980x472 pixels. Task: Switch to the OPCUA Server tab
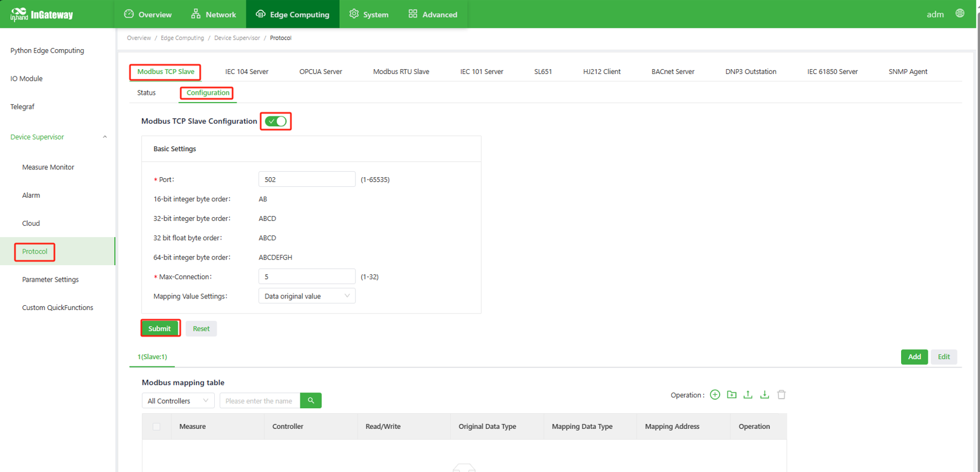[x=320, y=72]
